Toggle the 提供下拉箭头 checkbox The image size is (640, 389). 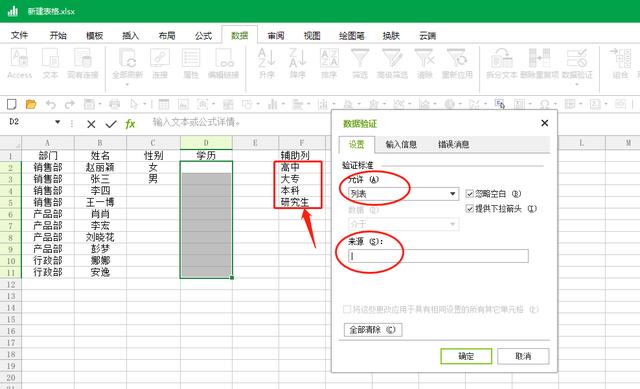(x=469, y=209)
